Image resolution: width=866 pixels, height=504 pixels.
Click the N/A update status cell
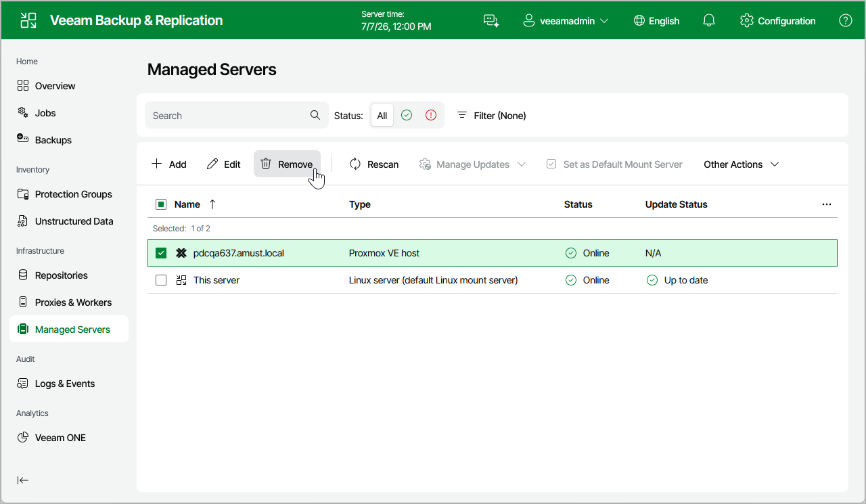click(653, 253)
